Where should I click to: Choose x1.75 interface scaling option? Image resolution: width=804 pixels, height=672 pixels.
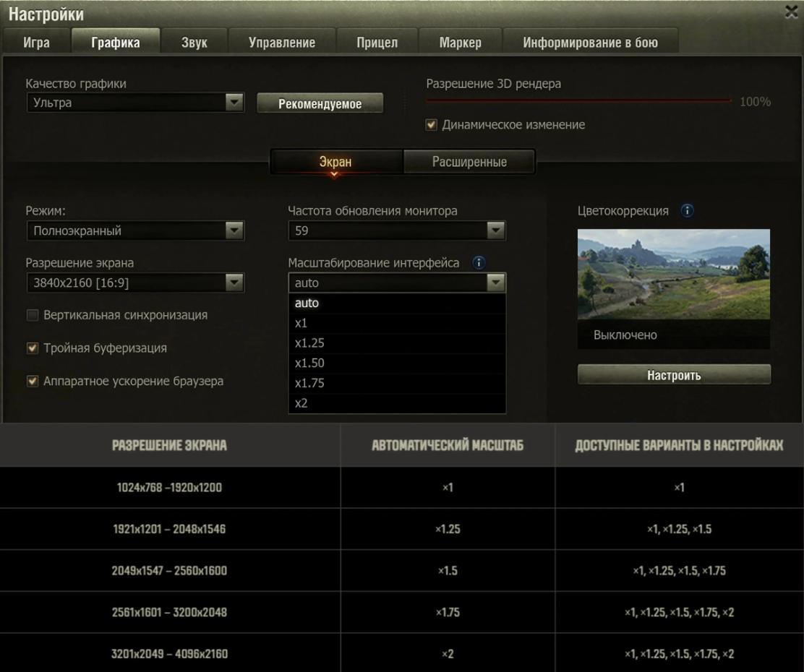(397, 383)
